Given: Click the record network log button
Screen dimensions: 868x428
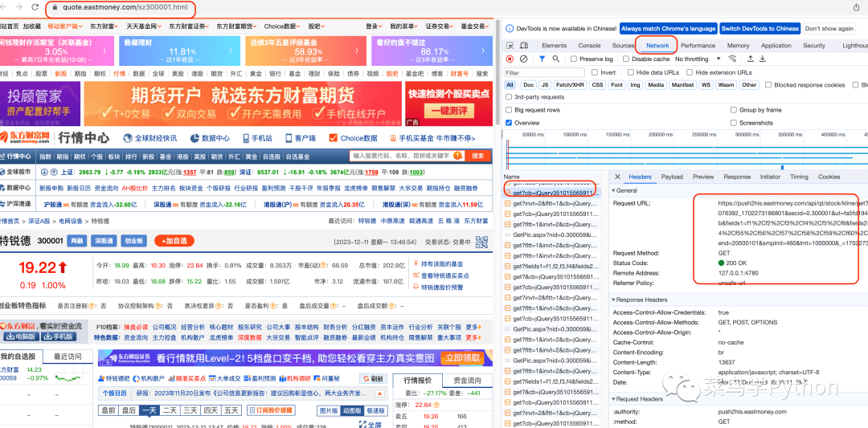Looking at the screenshot, I should 510,59.
